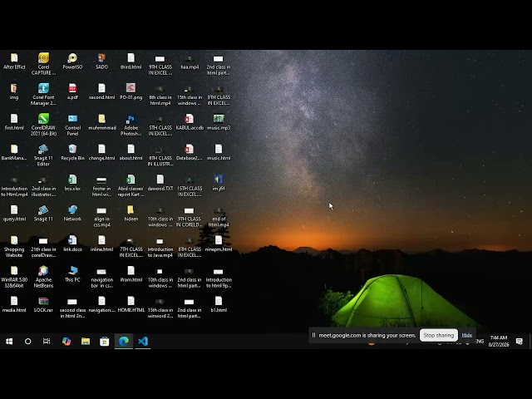Select the link.docx Word file icon
This screenshot has width=532, height=399.
[x=72, y=244]
